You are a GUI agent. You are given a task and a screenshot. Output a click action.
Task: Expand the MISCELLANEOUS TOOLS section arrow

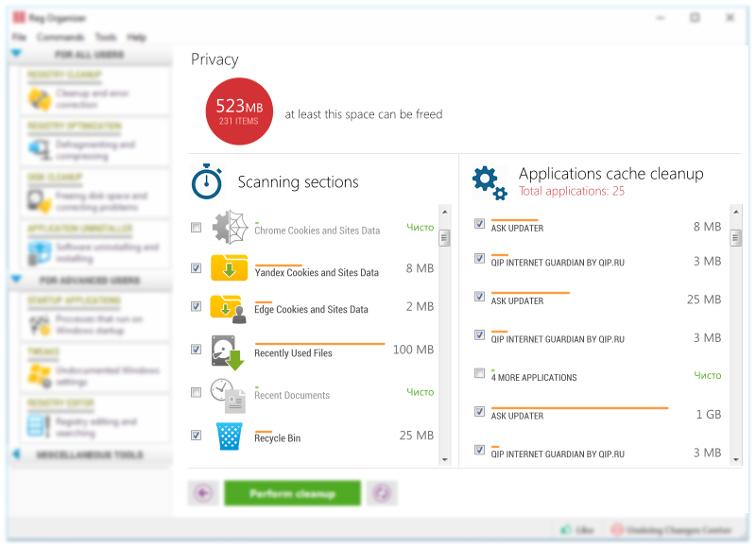(16, 454)
